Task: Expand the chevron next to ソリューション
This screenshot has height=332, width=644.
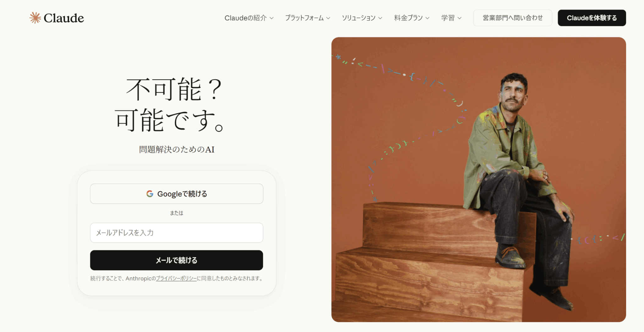Action: pyautogui.click(x=380, y=18)
